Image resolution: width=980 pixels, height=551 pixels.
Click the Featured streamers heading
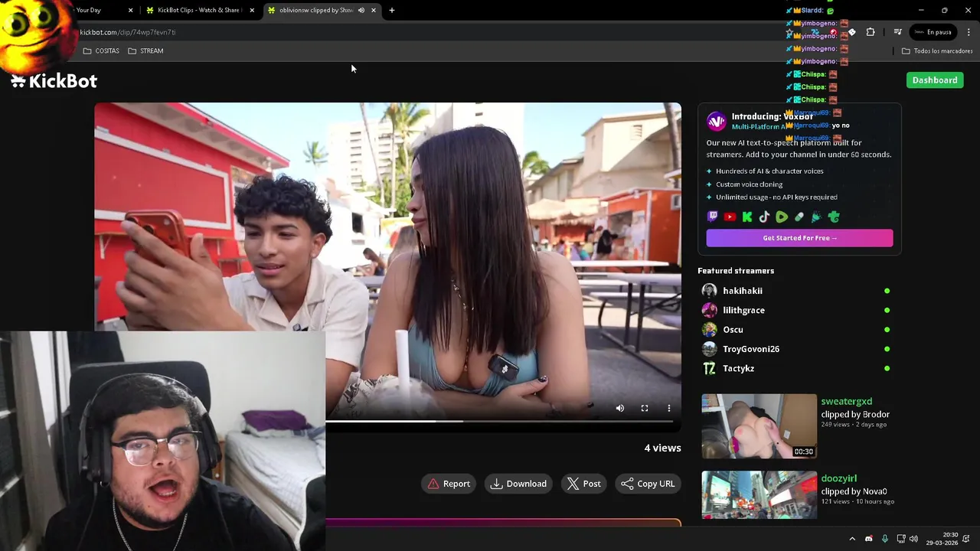[x=736, y=271]
